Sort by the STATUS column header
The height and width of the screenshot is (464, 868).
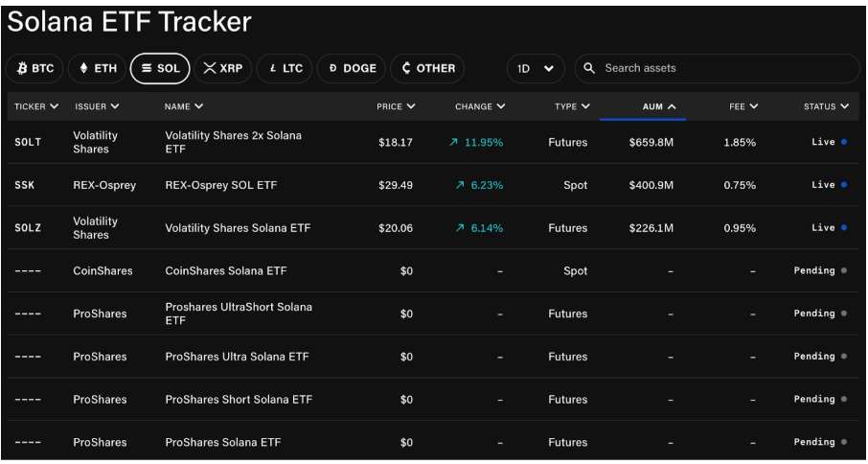[x=826, y=106]
